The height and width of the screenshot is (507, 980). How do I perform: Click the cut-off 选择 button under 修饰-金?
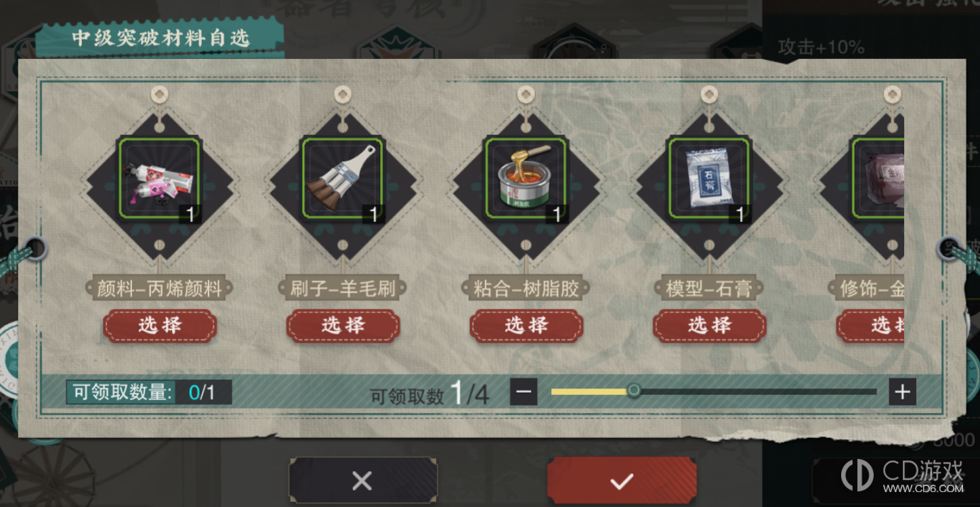[x=871, y=326]
